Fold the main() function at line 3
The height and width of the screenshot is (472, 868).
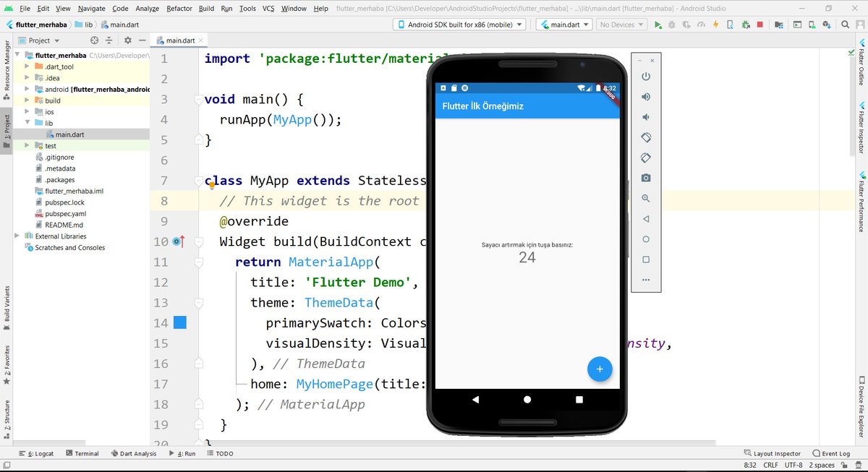[x=197, y=100]
